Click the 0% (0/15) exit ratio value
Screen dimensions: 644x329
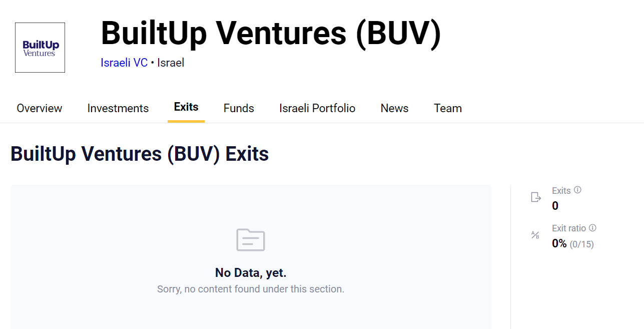[x=572, y=244]
